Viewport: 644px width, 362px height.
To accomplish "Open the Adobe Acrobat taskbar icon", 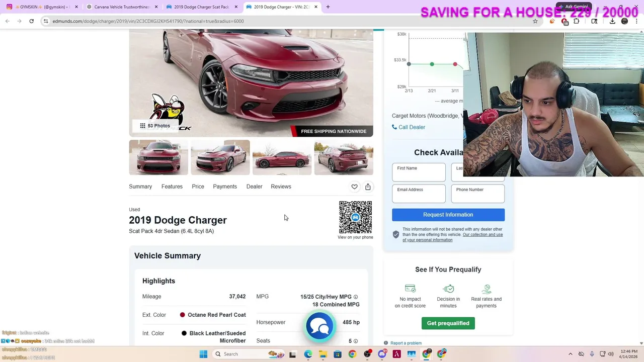I will (396, 354).
